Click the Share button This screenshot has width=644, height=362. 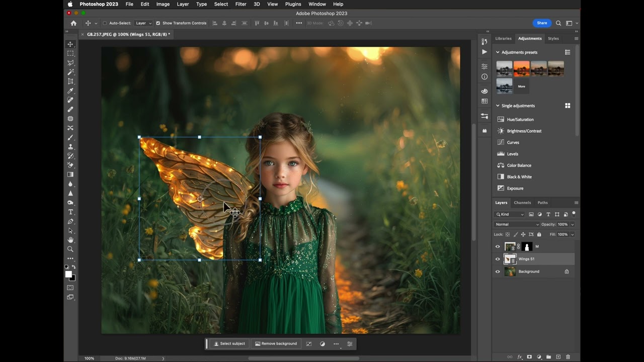542,23
